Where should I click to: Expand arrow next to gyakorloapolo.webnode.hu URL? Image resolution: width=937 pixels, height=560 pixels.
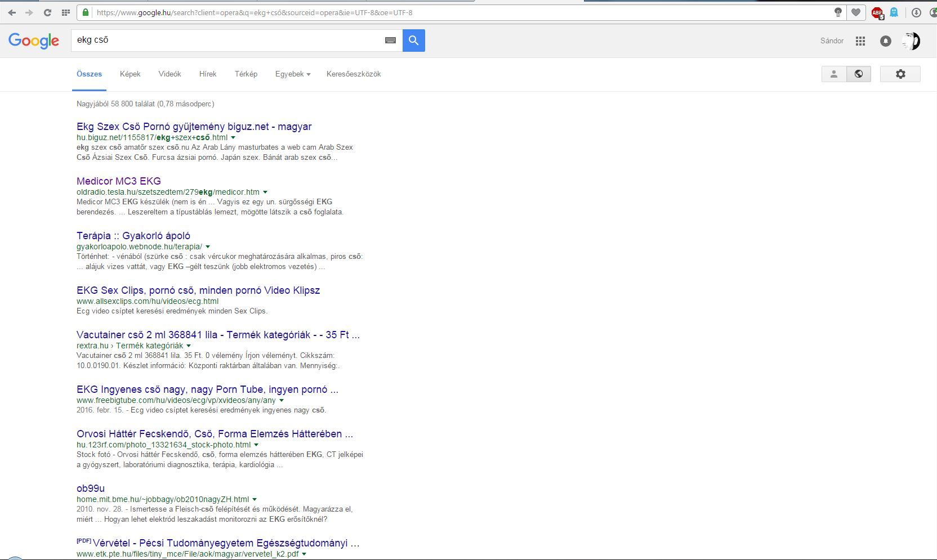(x=208, y=247)
